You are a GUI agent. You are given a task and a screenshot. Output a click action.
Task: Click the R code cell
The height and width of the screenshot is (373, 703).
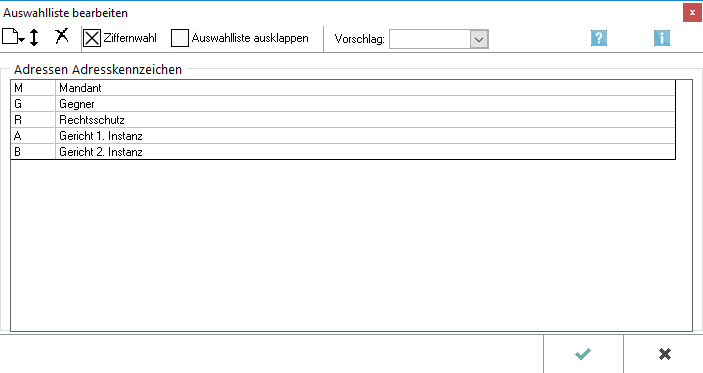tap(33, 120)
